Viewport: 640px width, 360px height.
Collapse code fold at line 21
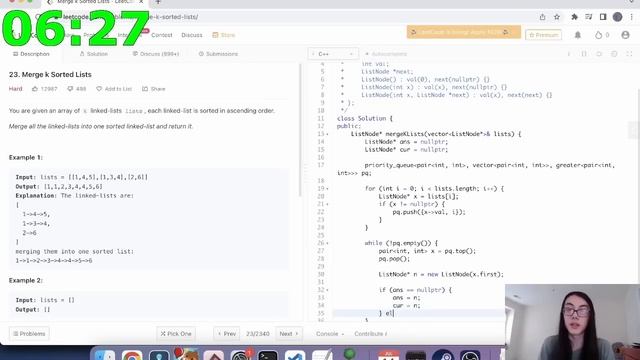click(327, 204)
